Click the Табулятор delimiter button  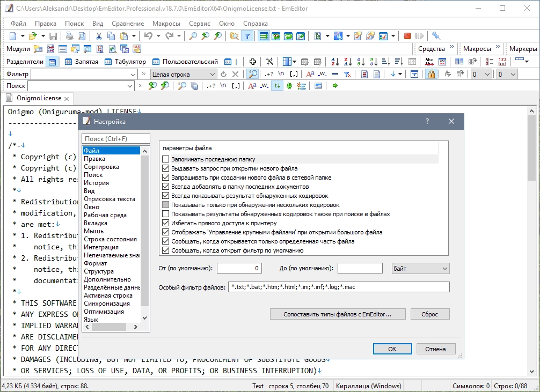click(x=126, y=62)
